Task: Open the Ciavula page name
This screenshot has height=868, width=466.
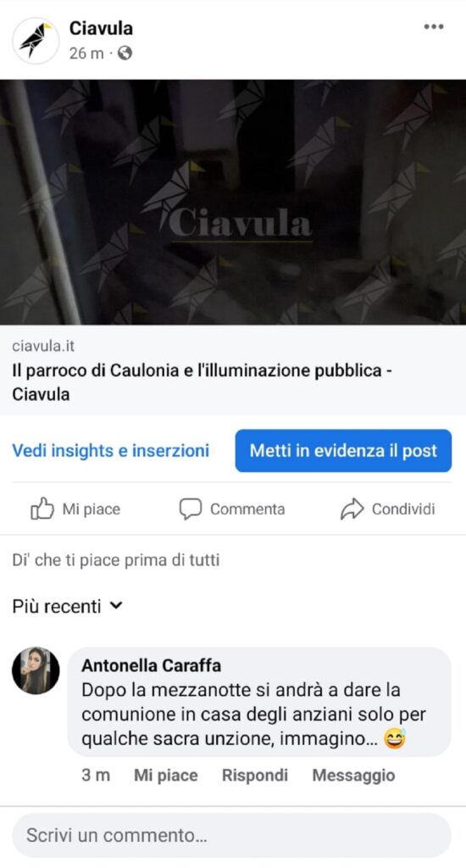Action: (101, 28)
